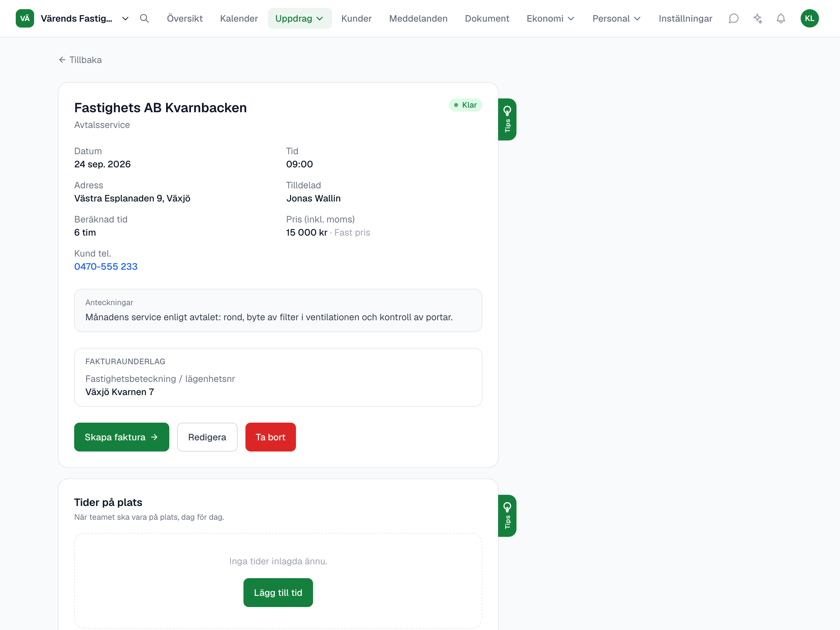The image size is (840, 630).
Task: Select the Anteckningar note text
Action: click(269, 317)
